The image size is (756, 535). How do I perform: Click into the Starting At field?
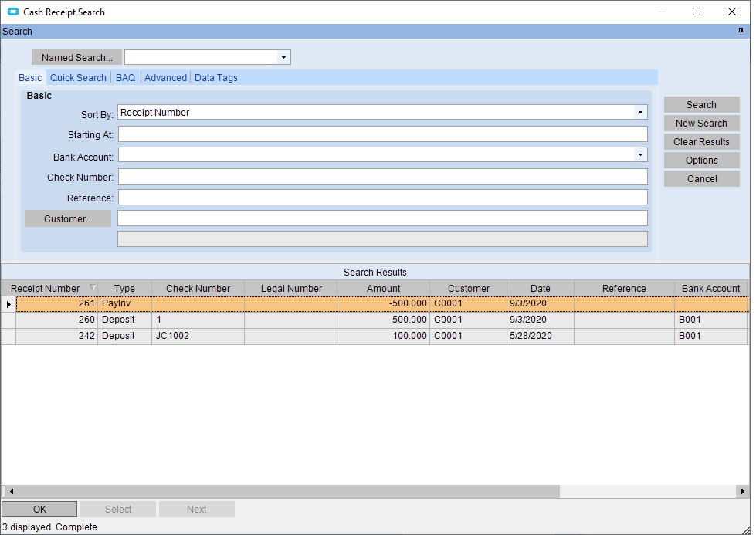click(383, 134)
